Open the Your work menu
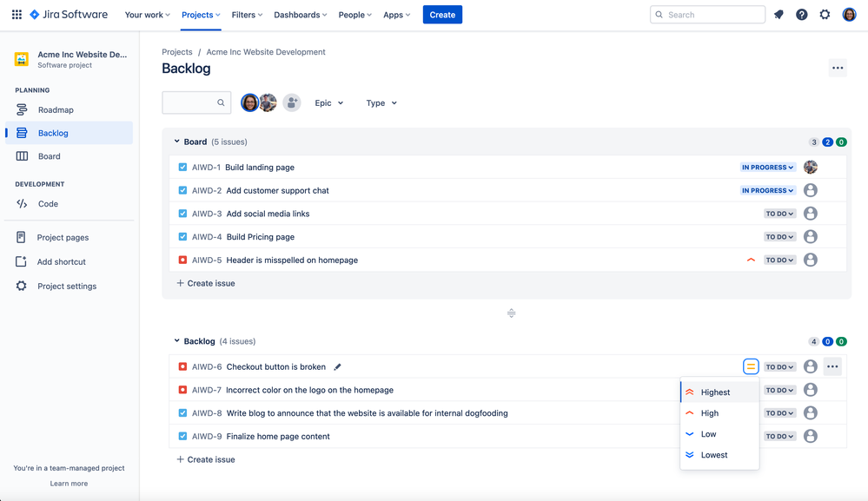Image resolution: width=868 pixels, height=501 pixels. point(147,15)
